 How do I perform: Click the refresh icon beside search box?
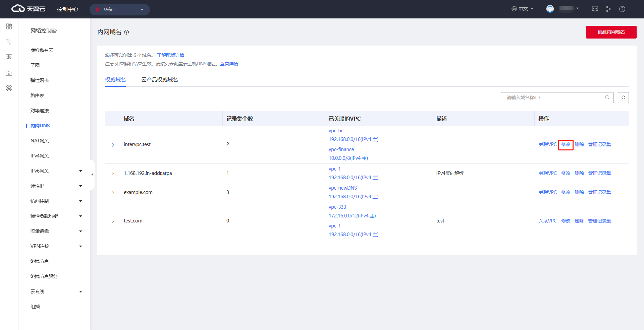tap(623, 97)
